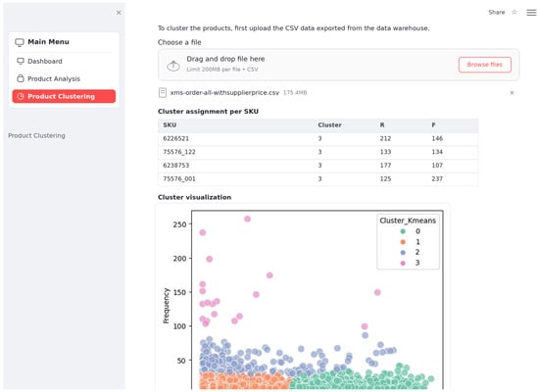Close the sidebar with the X icon

[x=119, y=13]
